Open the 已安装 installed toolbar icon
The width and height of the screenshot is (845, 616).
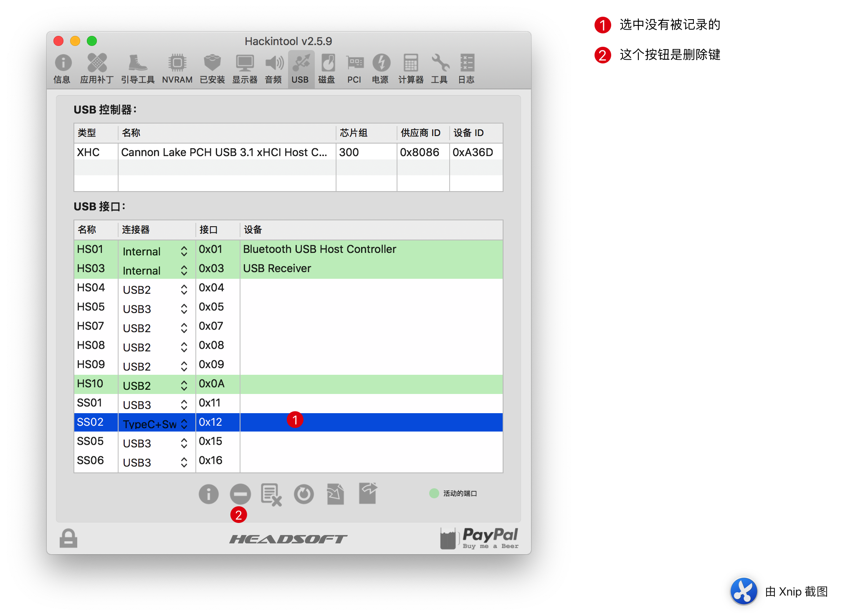point(212,69)
